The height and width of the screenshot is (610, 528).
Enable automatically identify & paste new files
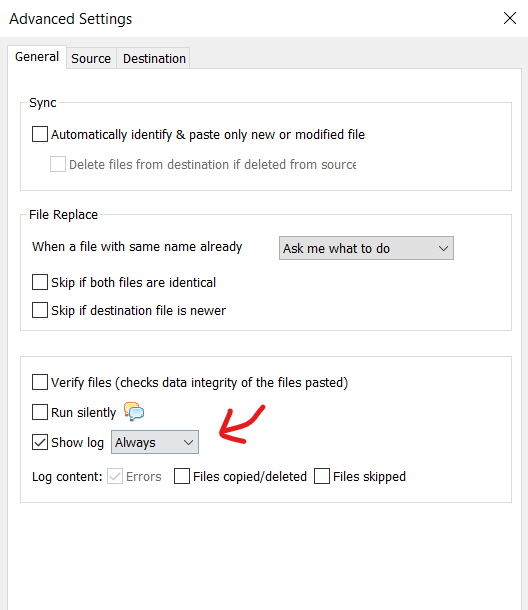coord(40,134)
